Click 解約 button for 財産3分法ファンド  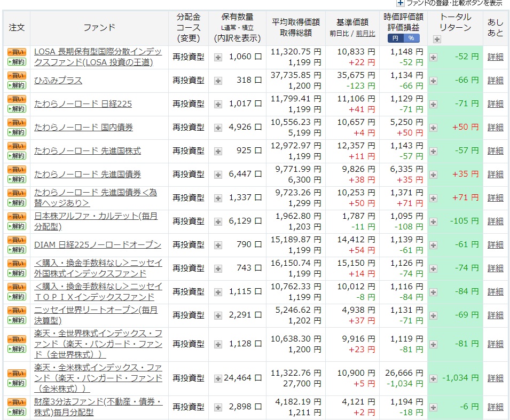coord(17,412)
